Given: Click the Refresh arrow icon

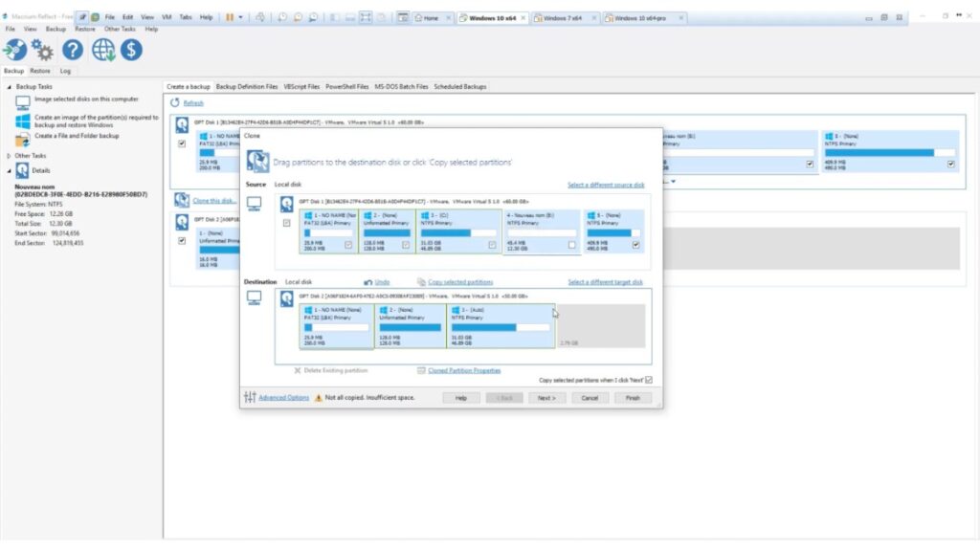Looking at the screenshot, I should (x=174, y=102).
